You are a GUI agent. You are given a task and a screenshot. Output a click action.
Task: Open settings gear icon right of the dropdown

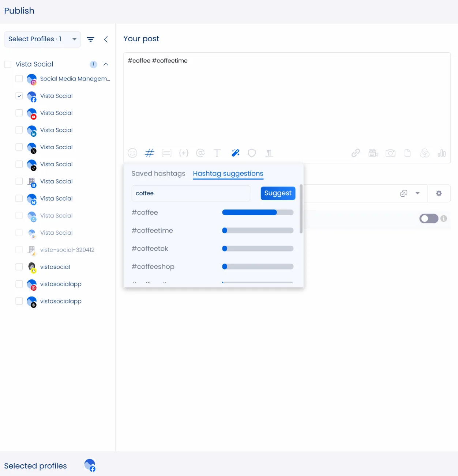pyautogui.click(x=439, y=193)
